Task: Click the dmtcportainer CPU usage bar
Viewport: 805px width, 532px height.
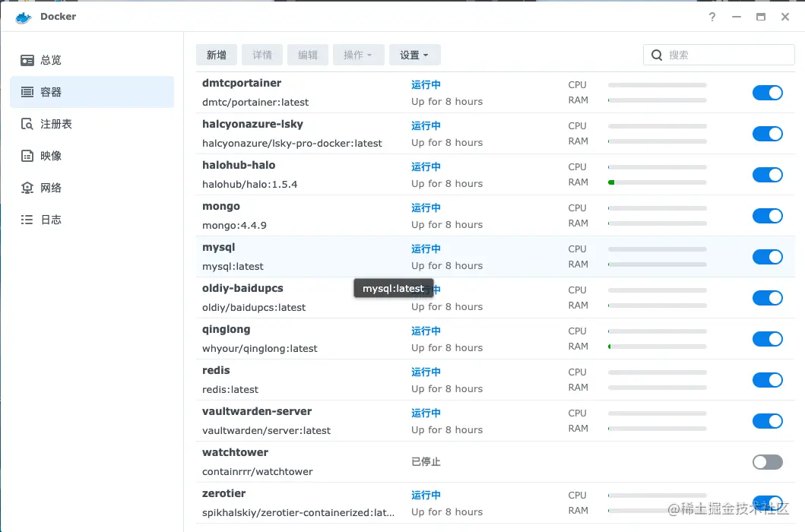Action: 657,84
